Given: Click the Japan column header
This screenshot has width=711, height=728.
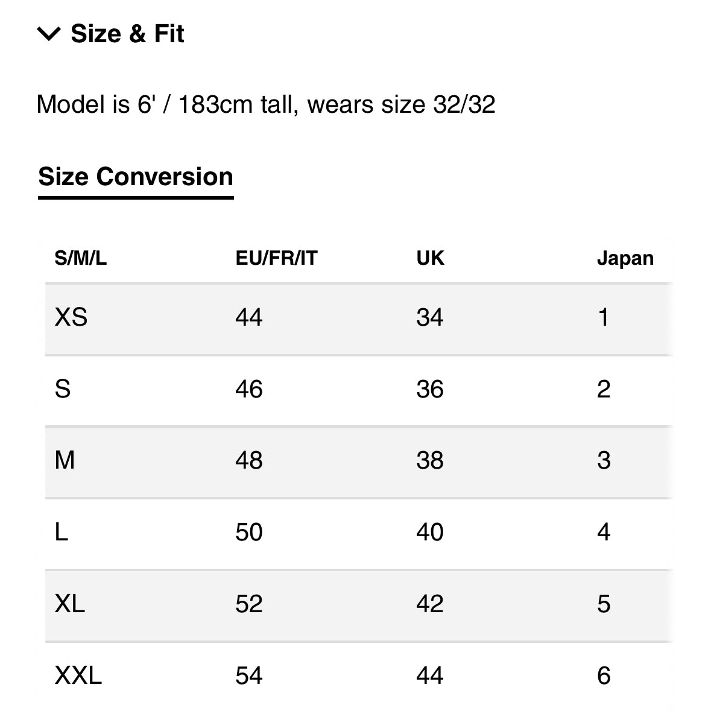Looking at the screenshot, I should [x=625, y=258].
